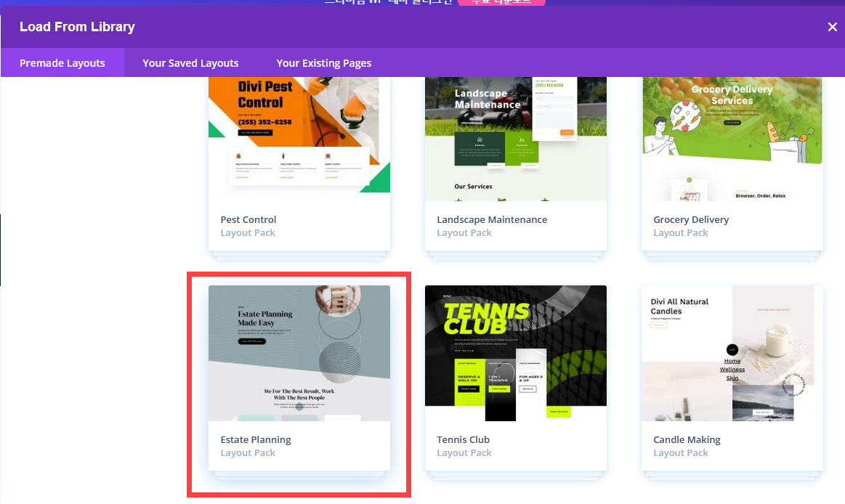
Task: Switch to Premade Layouts tab
Action: [x=62, y=63]
